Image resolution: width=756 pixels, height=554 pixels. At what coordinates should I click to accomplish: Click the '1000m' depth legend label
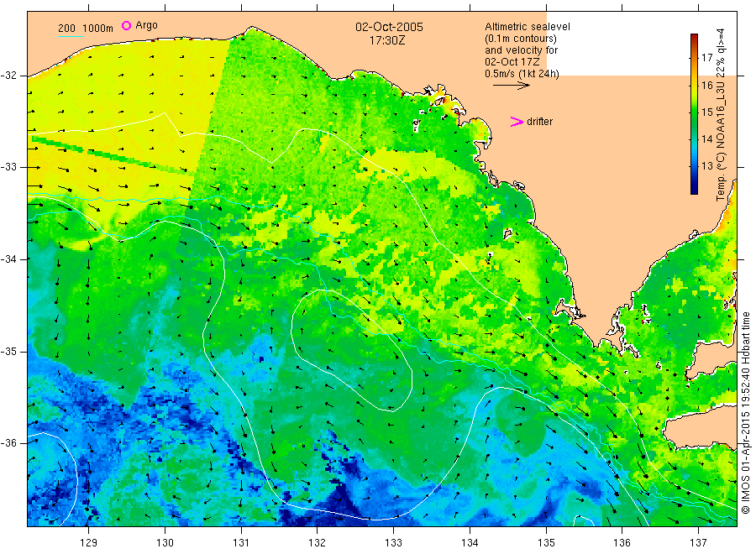[98, 29]
